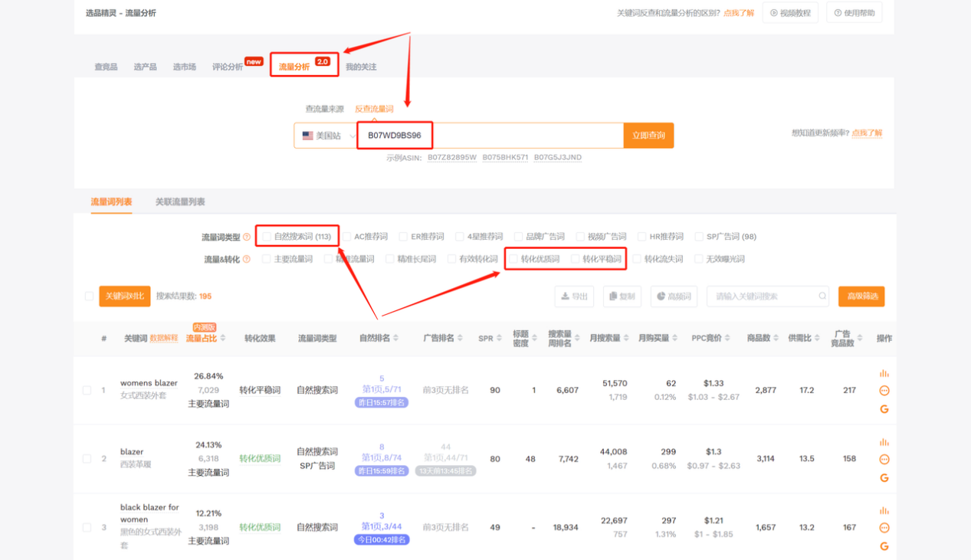The height and width of the screenshot is (560, 971).
Task: Open the trend chart icon for womens blazer
Action: tap(884, 373)
